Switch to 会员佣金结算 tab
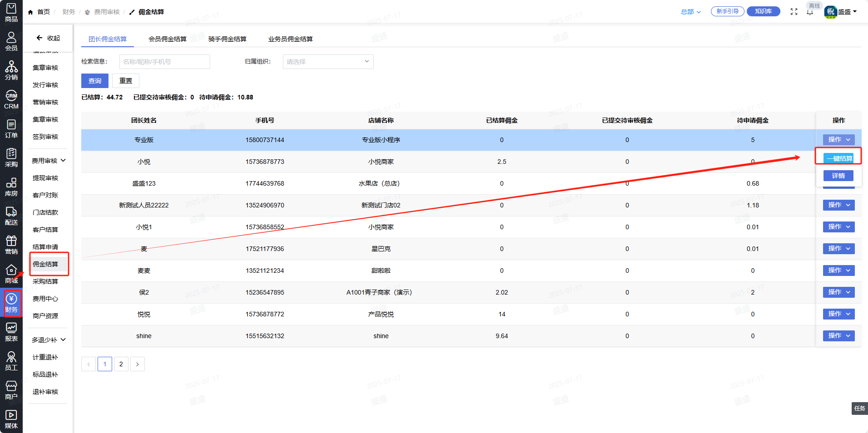The width and height of the screenshot is (868, 433). pyautogui.click(x=167, y=39)
